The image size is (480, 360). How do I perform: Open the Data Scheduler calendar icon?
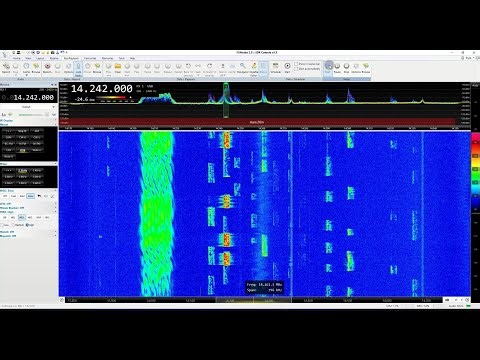click(x=275, y=68)
